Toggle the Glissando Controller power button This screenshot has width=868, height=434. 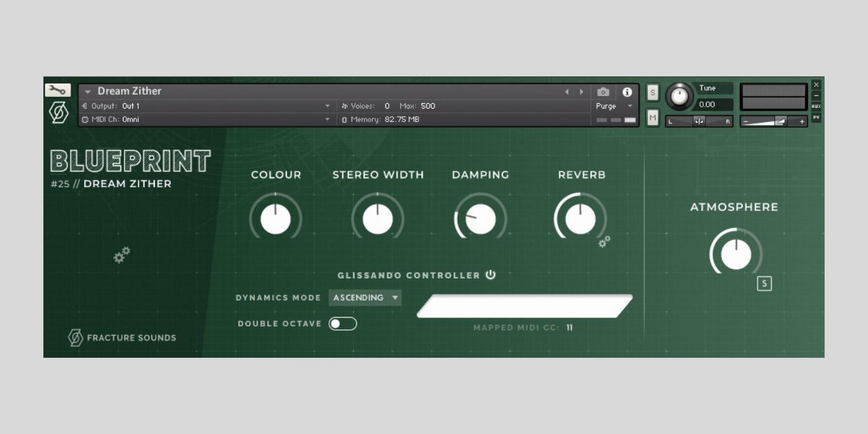pyautogui.click(x=490, y=275)
